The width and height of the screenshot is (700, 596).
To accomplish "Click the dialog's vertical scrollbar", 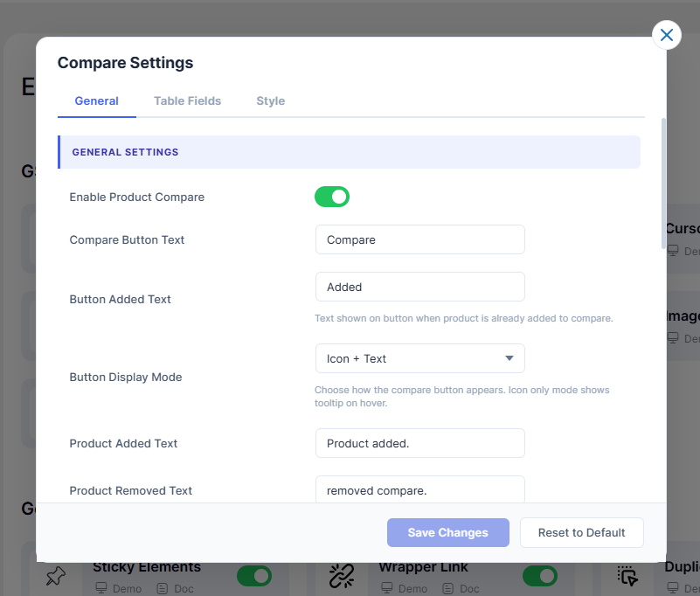I will [663, 184].
